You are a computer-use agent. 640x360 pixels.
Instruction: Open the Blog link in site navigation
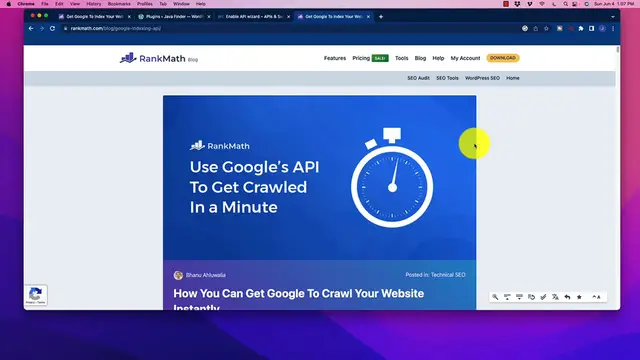pyautogui.click(x=420, y=58)
